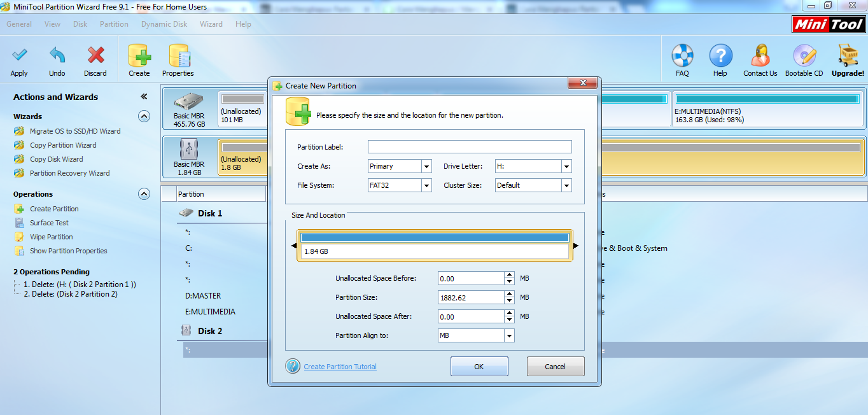The height and width of the screenshot is (415, 868).
Task: Open the Create Partition Tutorial link
Action: (340, 366)
